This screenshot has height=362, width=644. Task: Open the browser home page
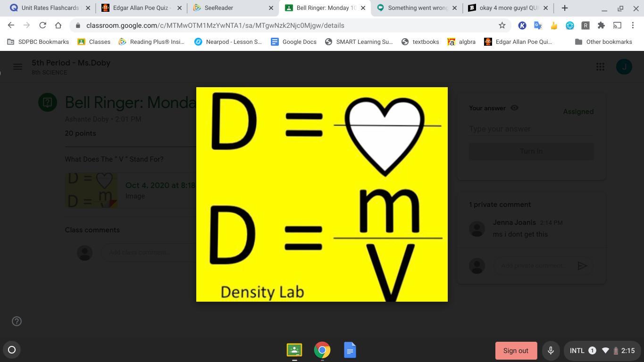click(58, 25)
